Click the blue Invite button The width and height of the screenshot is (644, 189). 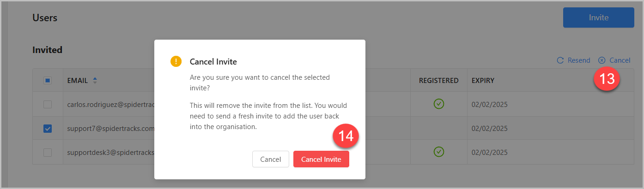pos(599,18)
